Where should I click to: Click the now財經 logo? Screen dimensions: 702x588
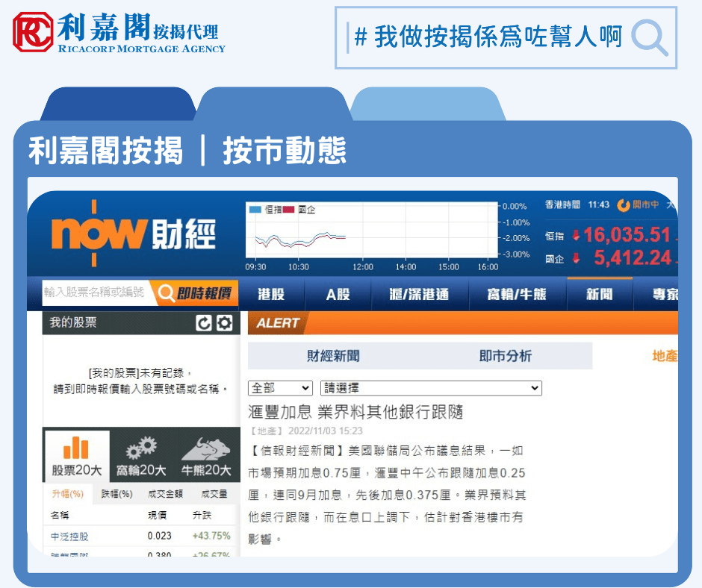click(134, 234)
